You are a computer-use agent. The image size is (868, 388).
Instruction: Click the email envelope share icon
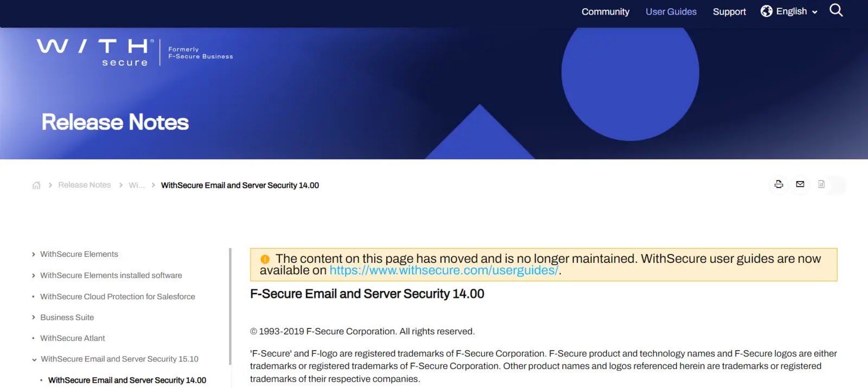pyautogui.click(x=800, y=184)
